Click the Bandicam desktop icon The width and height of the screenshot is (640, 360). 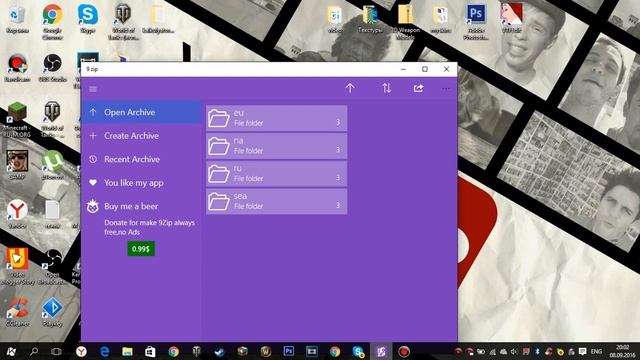[x=17, y=67]
